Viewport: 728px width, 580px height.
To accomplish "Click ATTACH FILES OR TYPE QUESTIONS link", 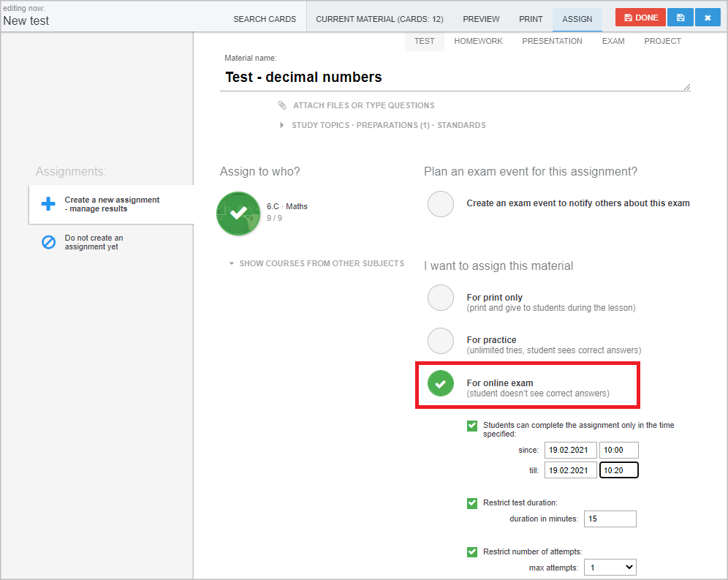I will (363, 105).
